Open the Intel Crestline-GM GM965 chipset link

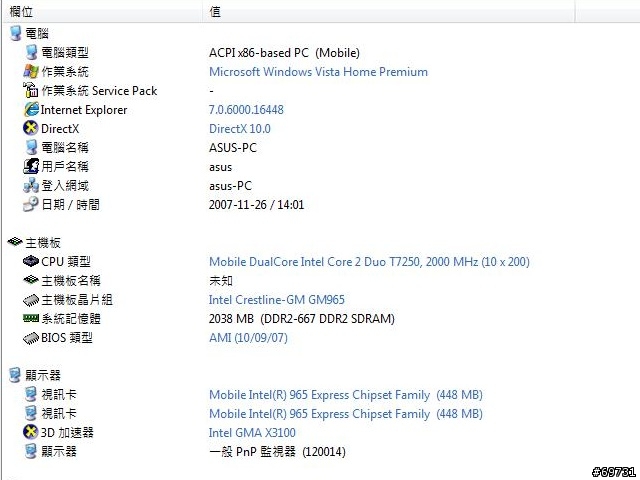click(x=277, y=300)
